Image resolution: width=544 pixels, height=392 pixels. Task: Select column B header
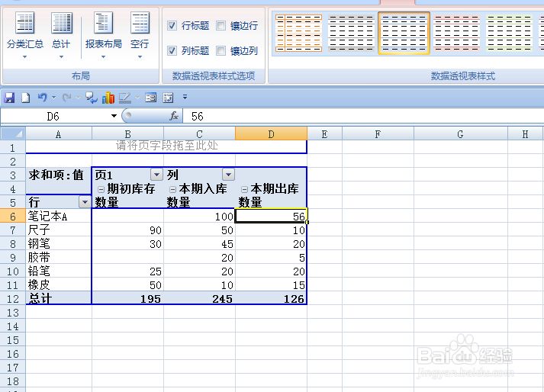pyautogui.click(x=127, y=134)
